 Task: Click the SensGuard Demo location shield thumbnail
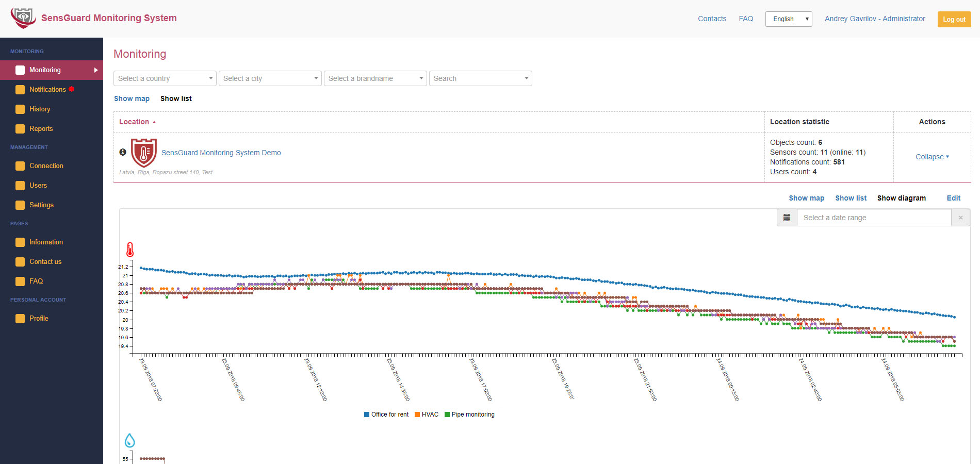[143, 153]
